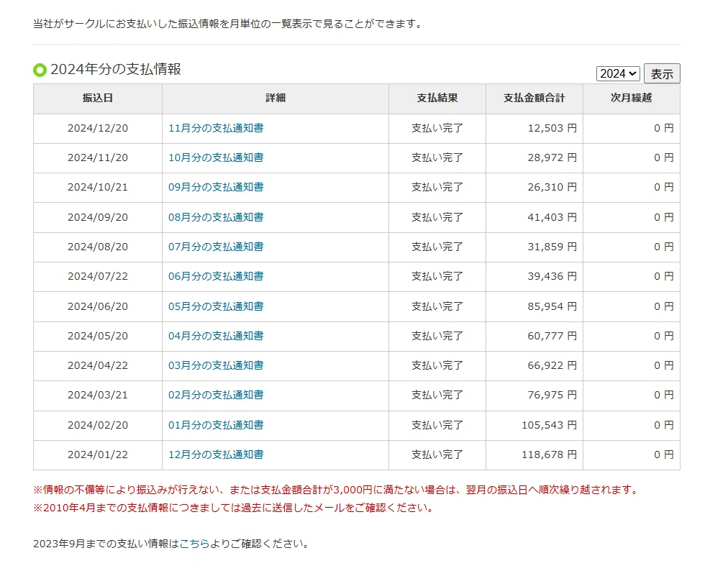
Task: Select 支払い完了 status in 2024/06/20 row
Action: tap(437, 306)
